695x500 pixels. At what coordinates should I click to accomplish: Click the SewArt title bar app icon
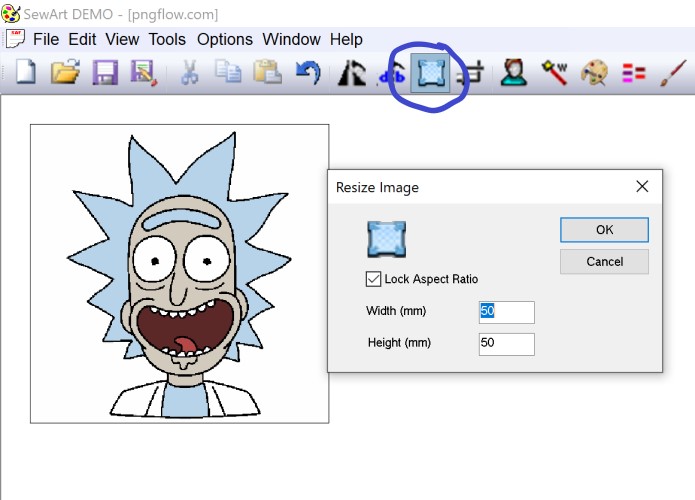tap(11, 14)
